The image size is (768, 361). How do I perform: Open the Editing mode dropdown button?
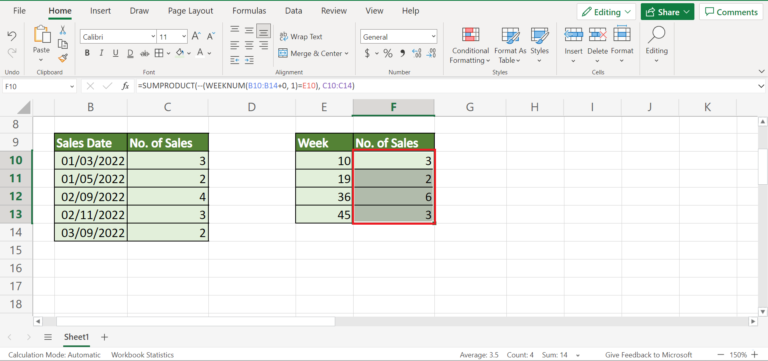pos(606,12)
